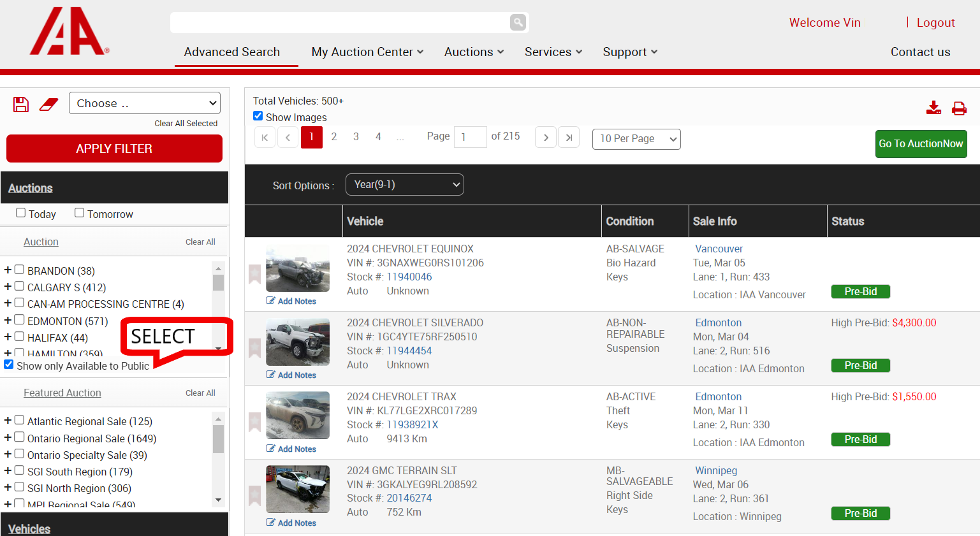
Task: Click the Logout link
Action: (x=935, y=23)
